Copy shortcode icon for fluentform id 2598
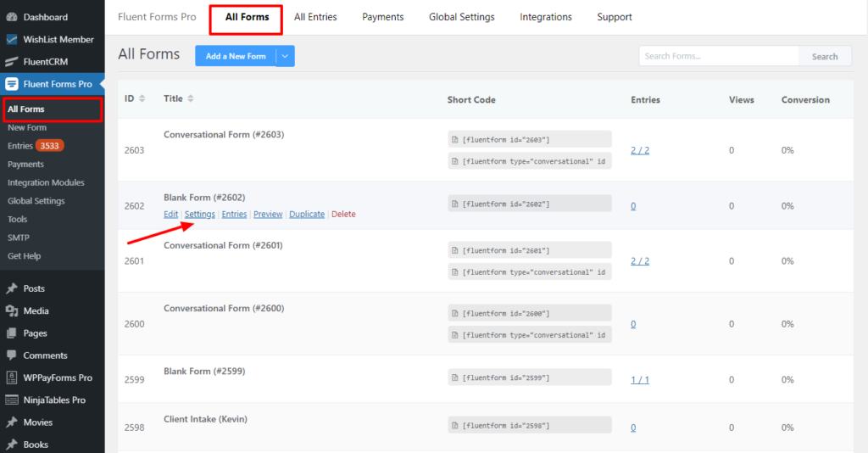This screenshot has width=868, height=453. [455, 425]
